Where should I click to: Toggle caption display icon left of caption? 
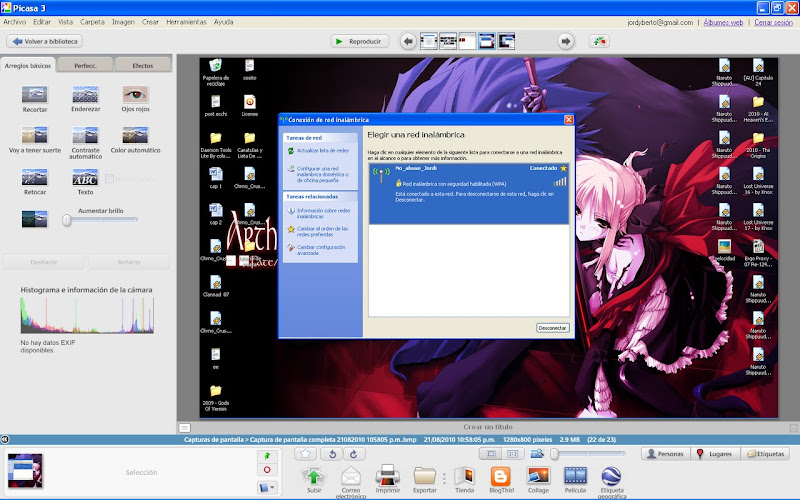[185, 428]
